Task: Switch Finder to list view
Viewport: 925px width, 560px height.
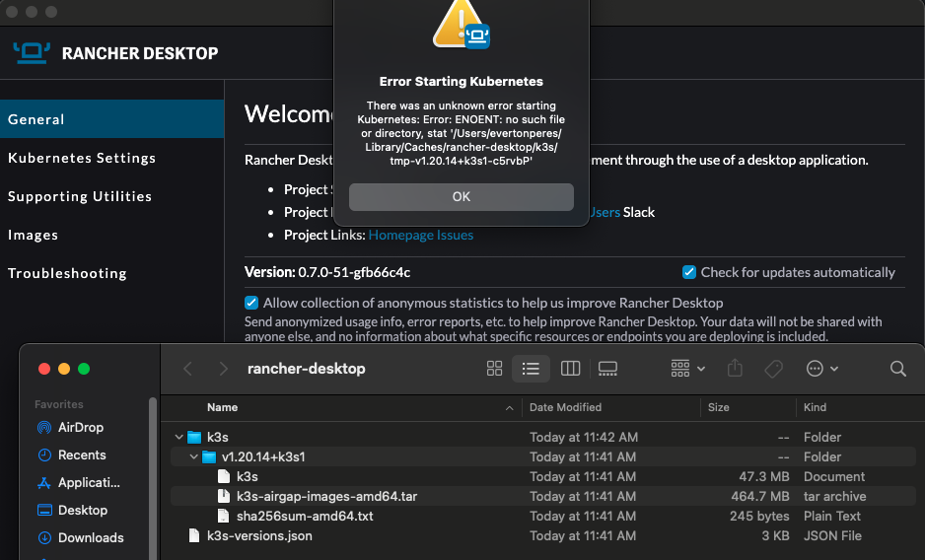Action: [x=531, y=369]
